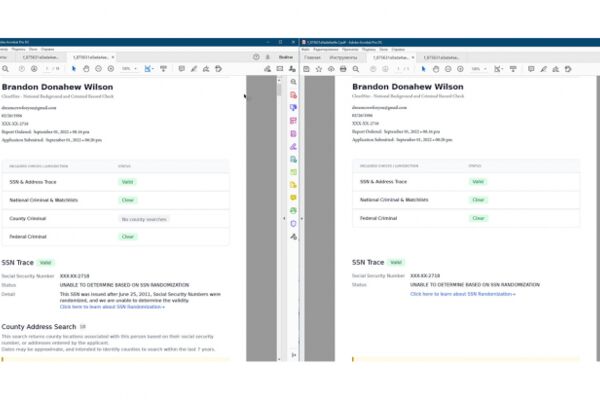Click 'National Criminal & Watchlists' in left document

point(44,200)
